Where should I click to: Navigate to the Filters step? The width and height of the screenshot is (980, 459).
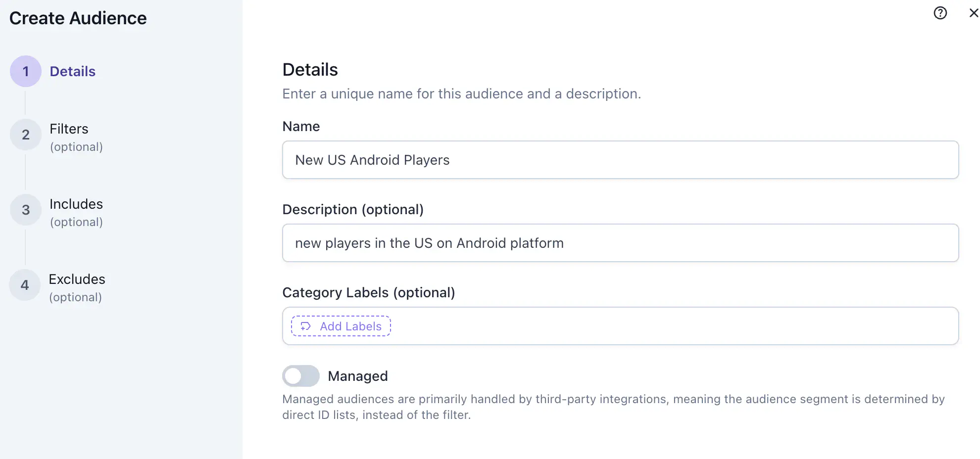(69, 129)
